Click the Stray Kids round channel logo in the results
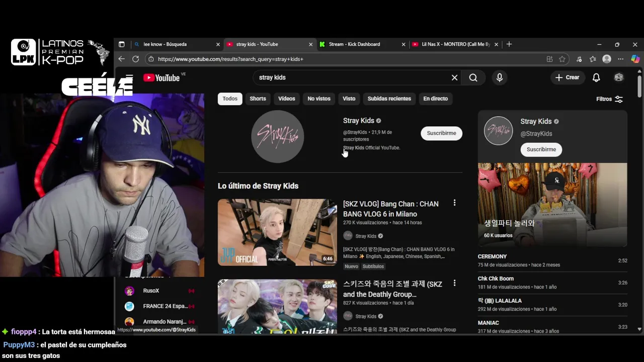 pyautogui.click(x=278, y=136)
